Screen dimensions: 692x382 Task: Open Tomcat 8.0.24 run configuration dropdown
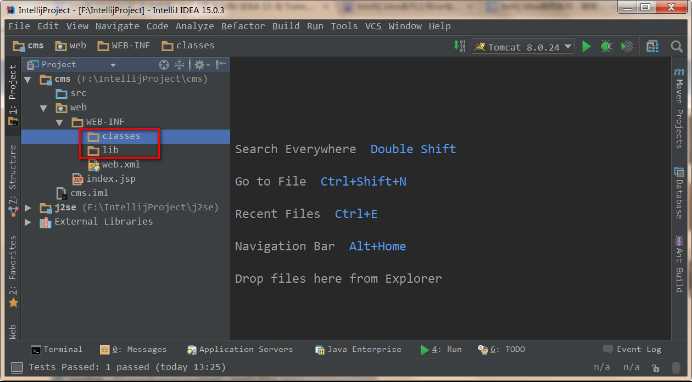click(x=524, y=46)
